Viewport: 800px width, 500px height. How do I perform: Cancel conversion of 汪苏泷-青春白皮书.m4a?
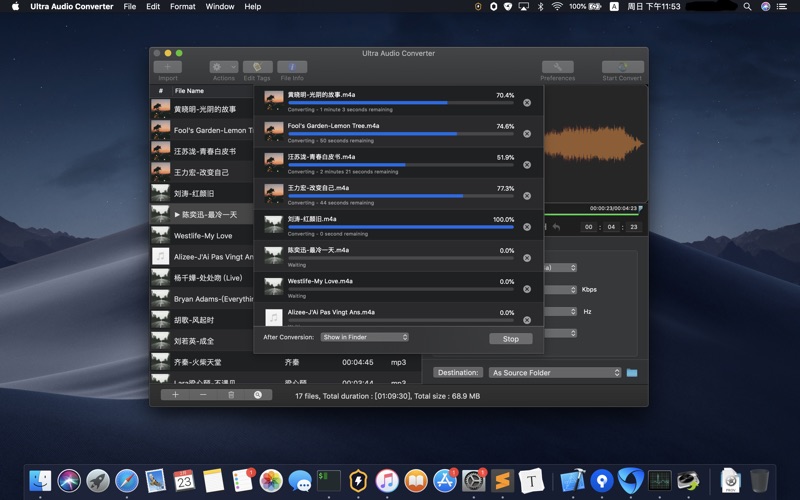[527, 165]
